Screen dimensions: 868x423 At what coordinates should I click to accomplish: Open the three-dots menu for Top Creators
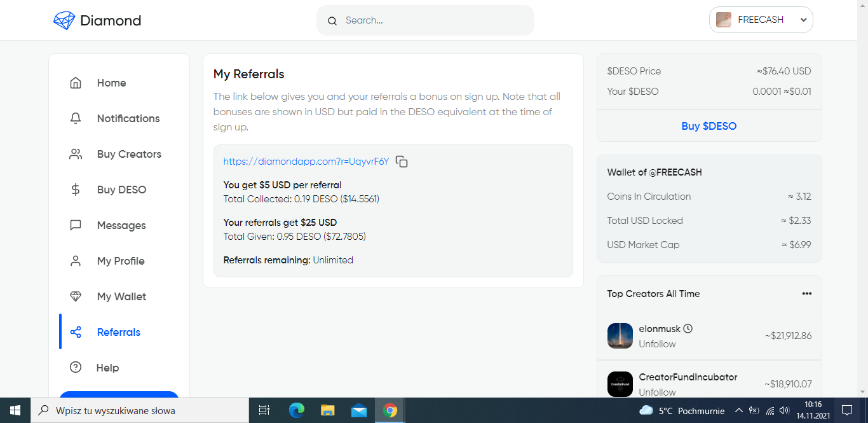pos(807,294)
